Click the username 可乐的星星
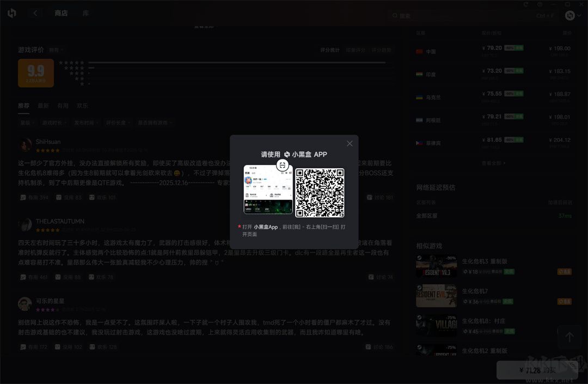Viewport: 588px width, 384px height. 50,301
